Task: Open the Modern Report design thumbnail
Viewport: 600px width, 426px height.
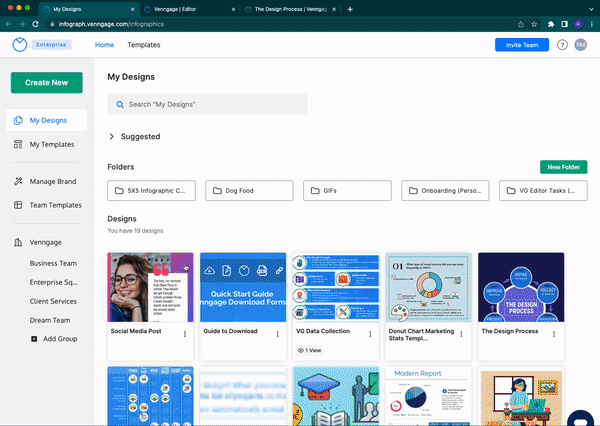Action: click(x=429, y=396)
